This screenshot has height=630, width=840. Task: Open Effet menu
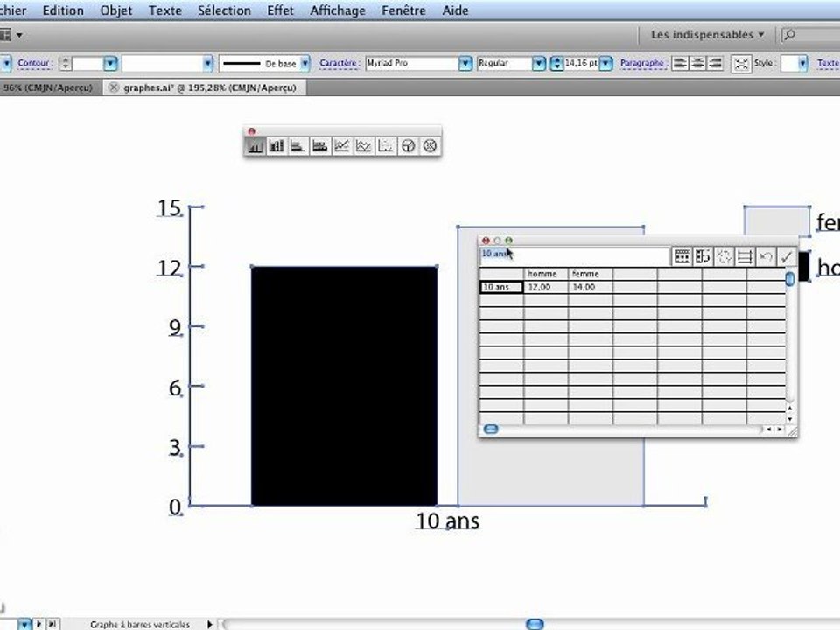click(280, 10)
